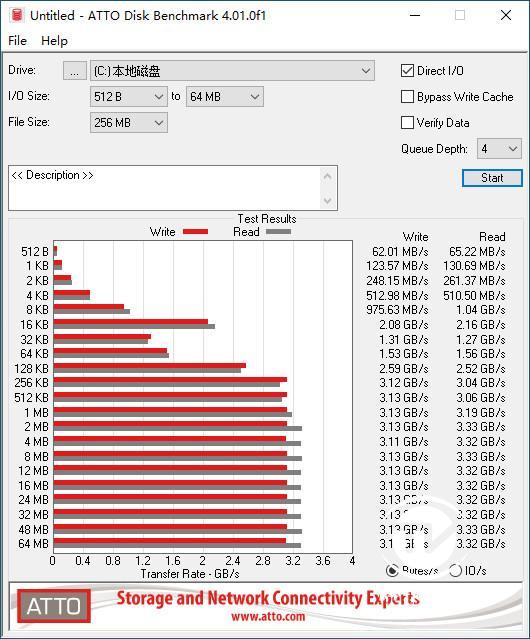
Task: Open the Drive selection dropdown
Action: [232, 71]
